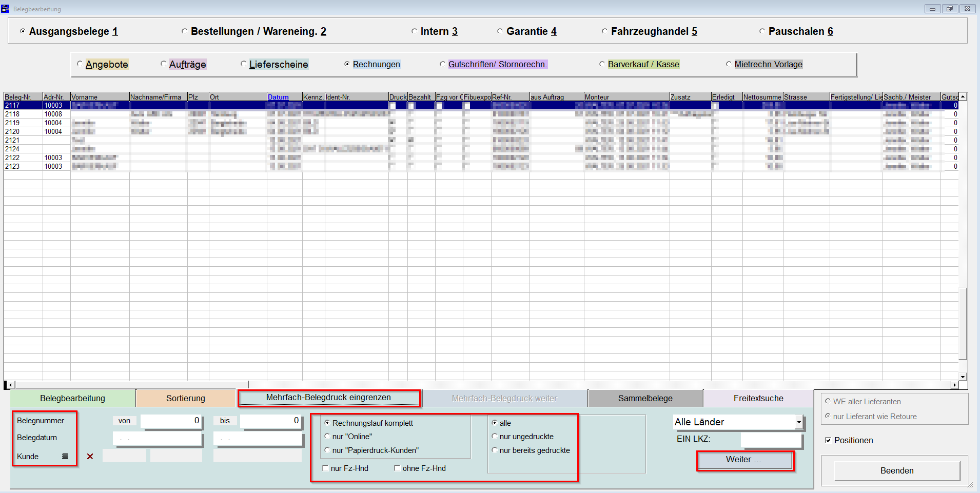Open the Sammelbelege tab
This screenshot has height=493, width=980.
coord(645,398)
